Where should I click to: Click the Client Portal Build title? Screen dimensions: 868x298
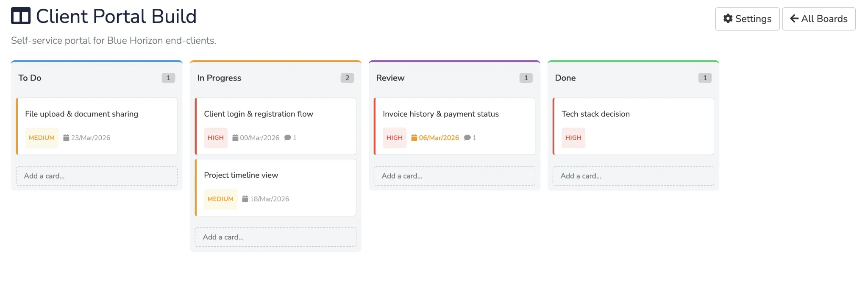pyautogui.click(x=116, y=16)
